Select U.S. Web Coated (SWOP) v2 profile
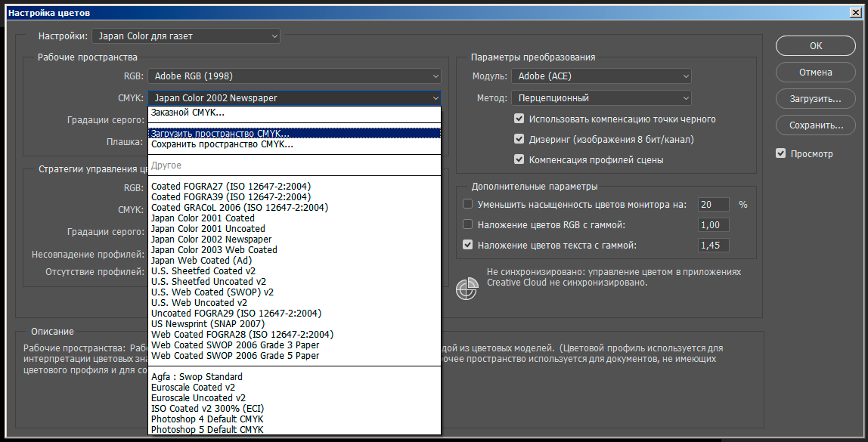The height and width of the screenshot is (442, 868). click(x=212, y=292)
